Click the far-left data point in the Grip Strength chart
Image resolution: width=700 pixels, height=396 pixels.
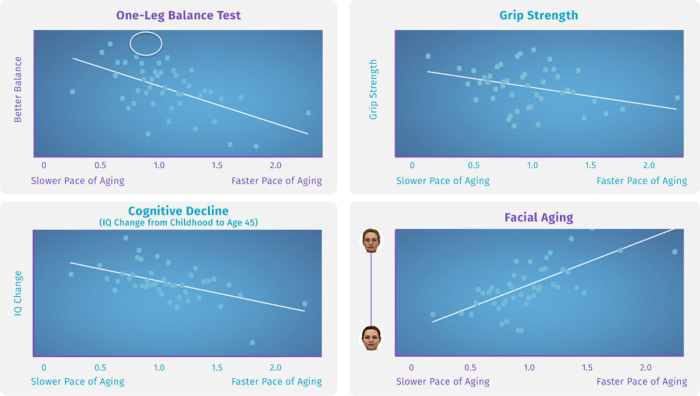pyautogui.click(x=428, y=56)
